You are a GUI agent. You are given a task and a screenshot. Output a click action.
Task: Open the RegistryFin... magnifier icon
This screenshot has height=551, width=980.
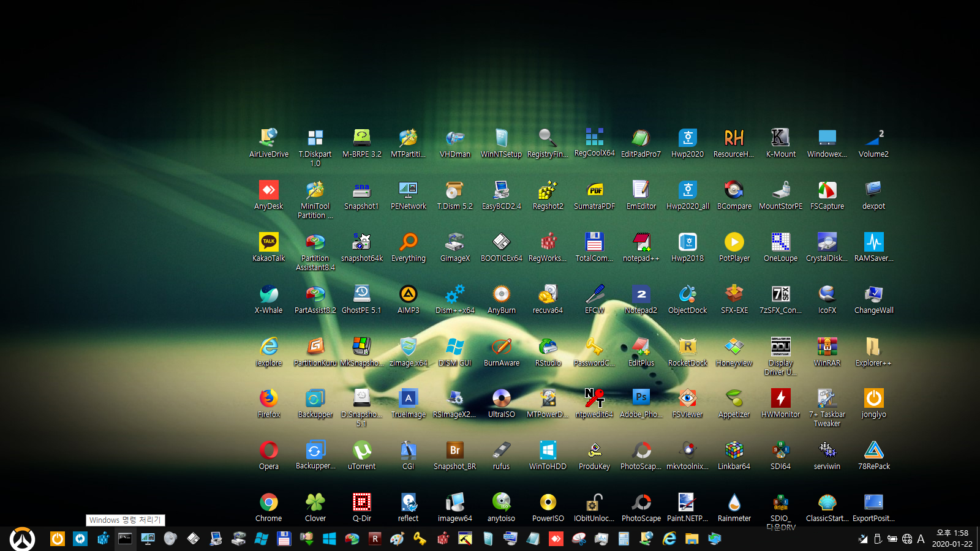[x=548, y=143]
